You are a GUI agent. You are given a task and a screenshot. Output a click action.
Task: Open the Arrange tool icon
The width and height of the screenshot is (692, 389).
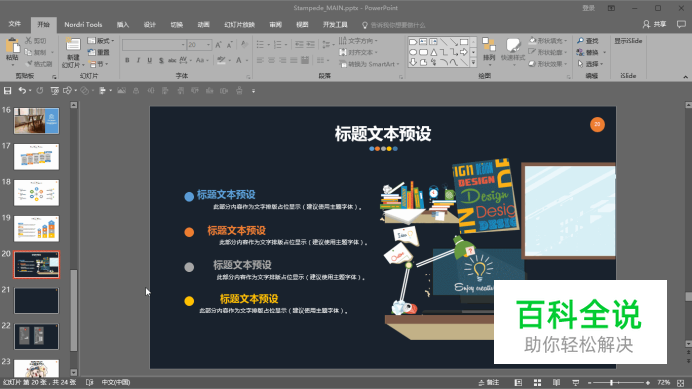coord(489,45)
